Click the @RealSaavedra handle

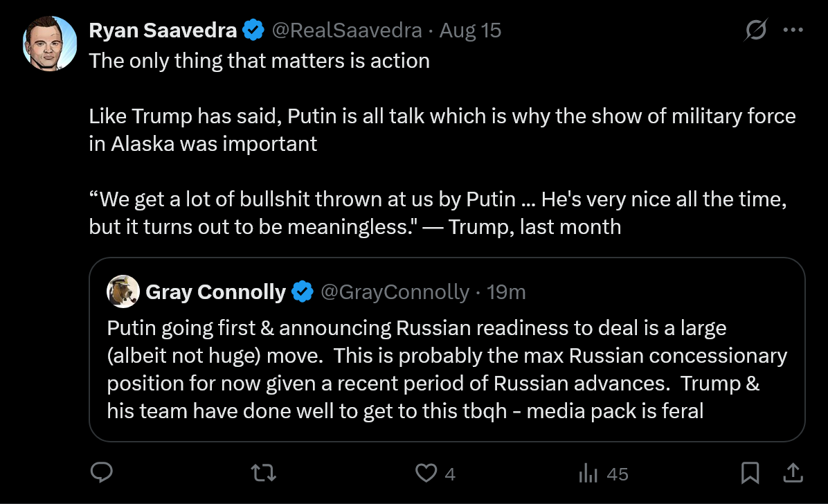click(347, 30)
